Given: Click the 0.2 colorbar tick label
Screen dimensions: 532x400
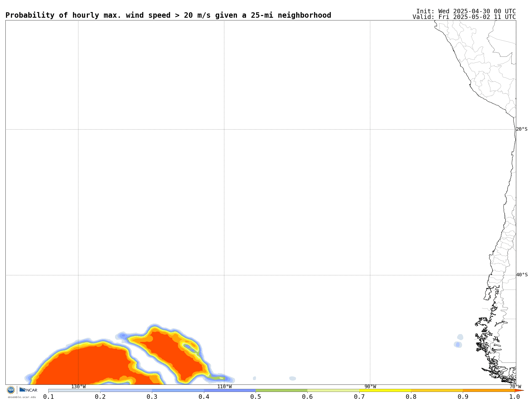Looking at the screenshot, I should pos(100,397).
